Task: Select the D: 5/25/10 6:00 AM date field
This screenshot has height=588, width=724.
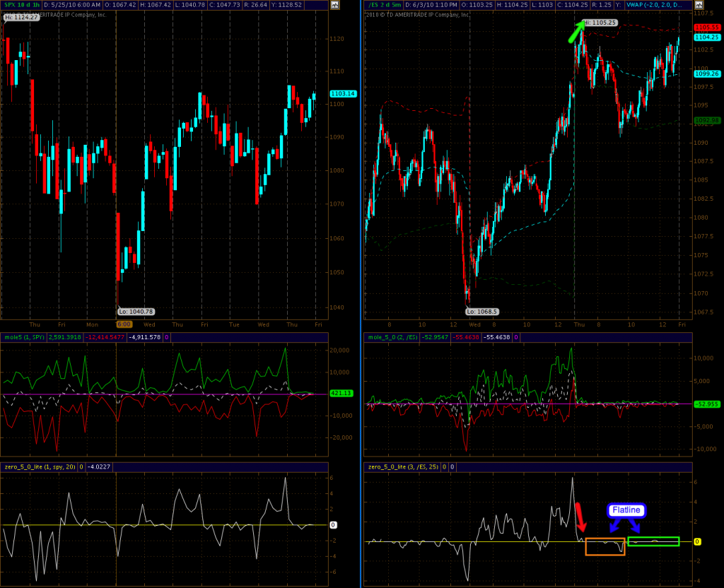Action: coord(72,5)
